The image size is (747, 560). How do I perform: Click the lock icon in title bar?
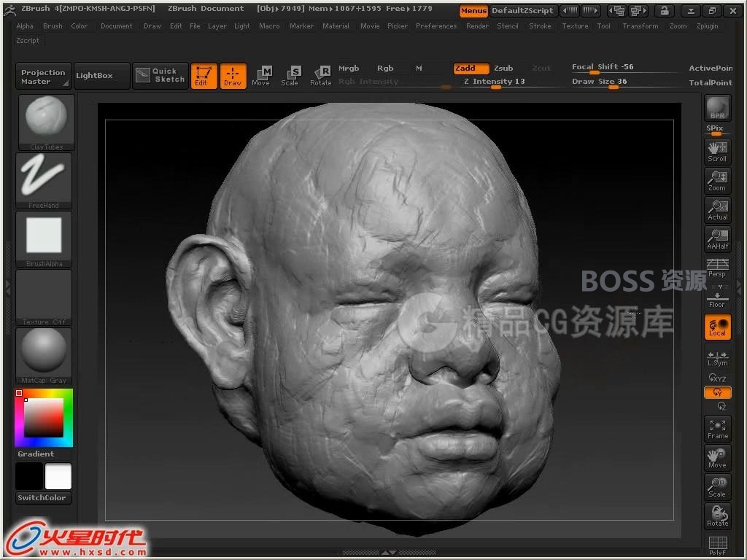[664, 10]
